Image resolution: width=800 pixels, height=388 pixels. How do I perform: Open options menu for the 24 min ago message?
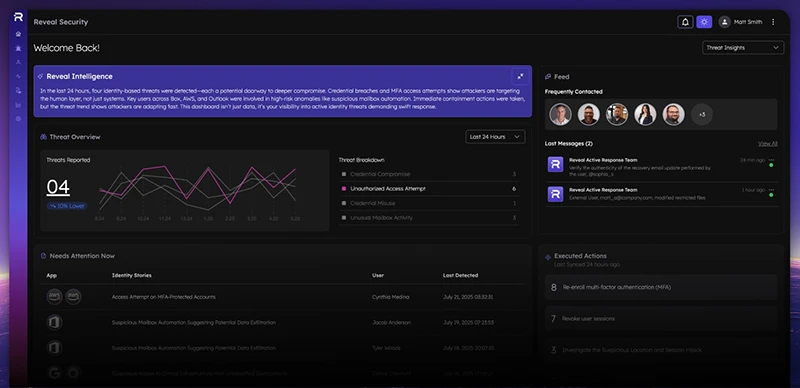[x=771, y=160]
